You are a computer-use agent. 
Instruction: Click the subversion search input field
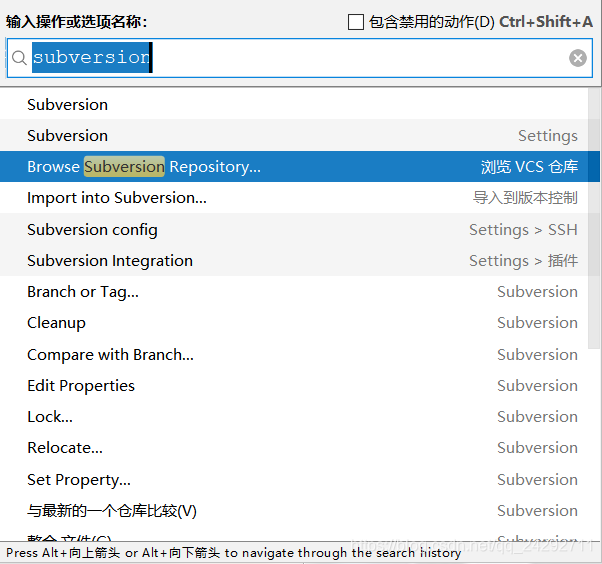click(x=299, y=58)
